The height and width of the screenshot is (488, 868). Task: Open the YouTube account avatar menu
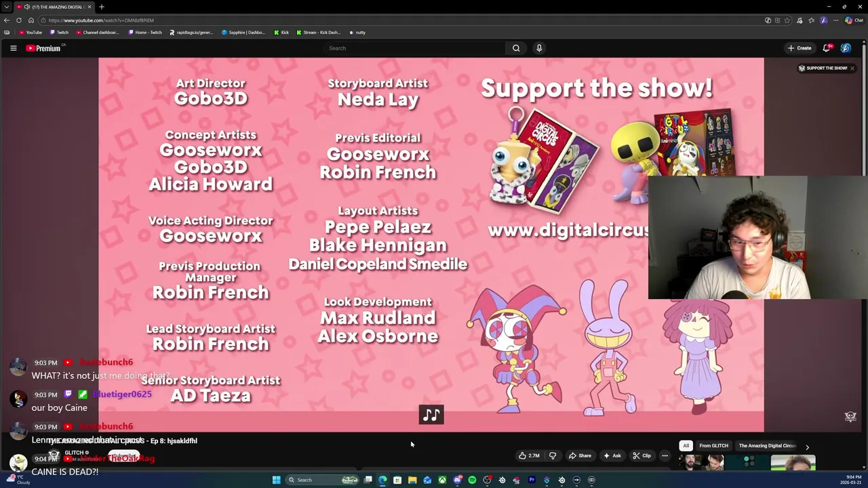point(846,48)
